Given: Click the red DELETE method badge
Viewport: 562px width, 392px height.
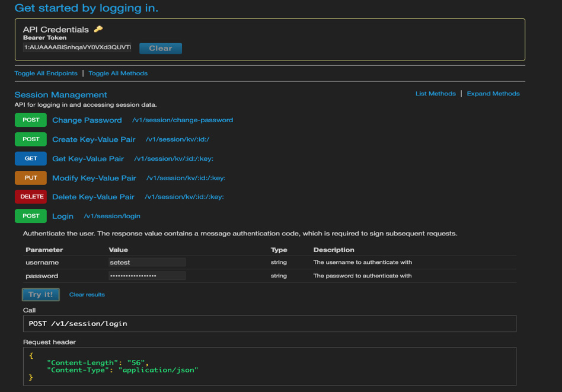Looking at the screenshot, I should point(31,197).
